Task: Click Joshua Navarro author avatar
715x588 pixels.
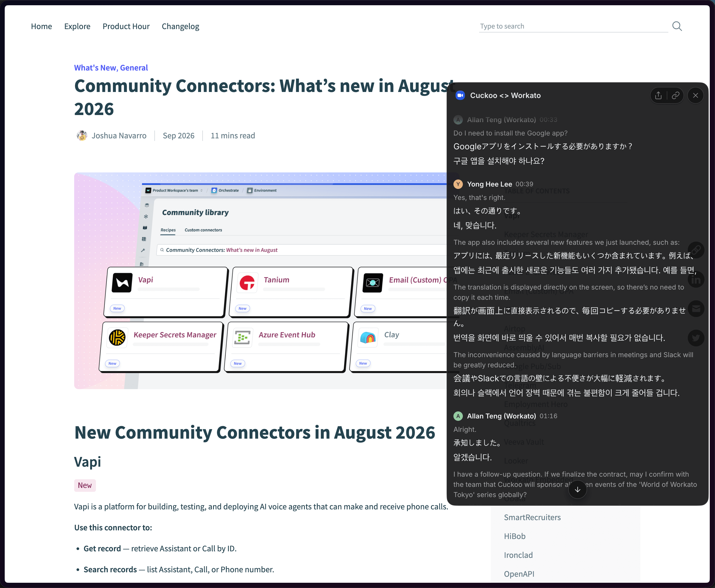Action: point(82,135)
